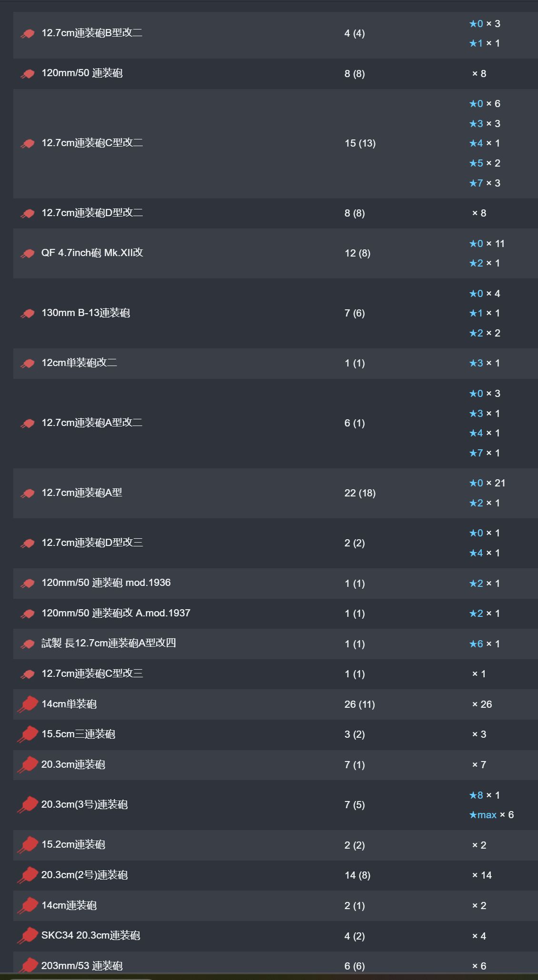Select the icon next to 203mm/53 連装砲
The width and height of the screenshot is (538, 980).
coord(28,966)
